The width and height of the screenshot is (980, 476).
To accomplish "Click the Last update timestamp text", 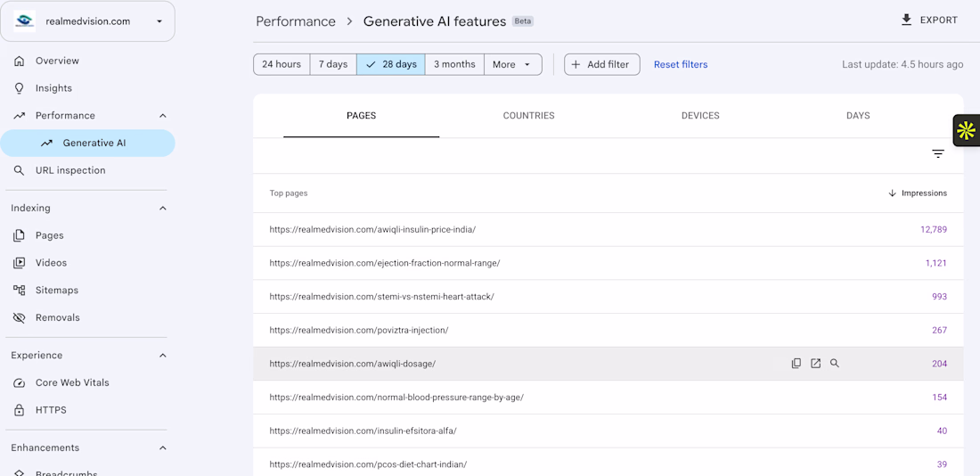I will (902, 64).
